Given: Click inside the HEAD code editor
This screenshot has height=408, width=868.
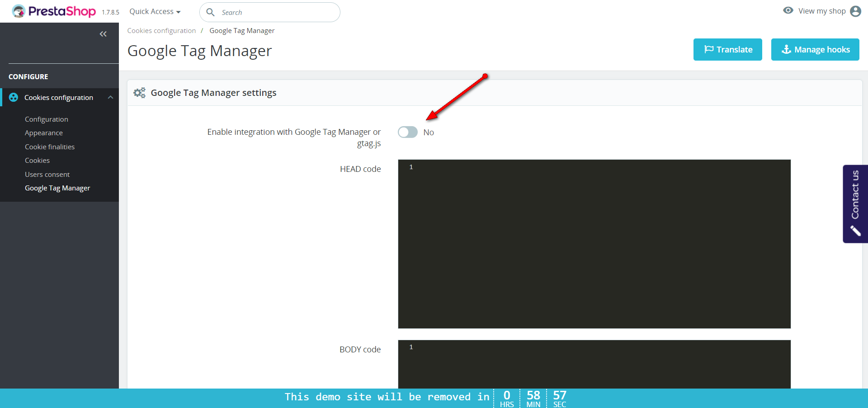Looking at the screenshot, I should [x=594, y=244].
